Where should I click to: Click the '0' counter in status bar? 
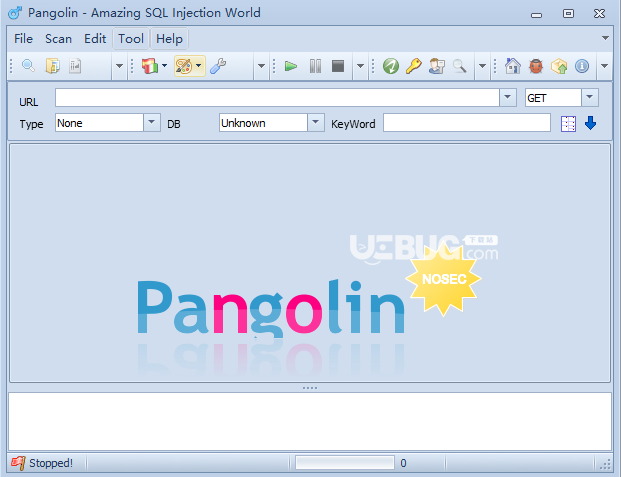point(403,463)
